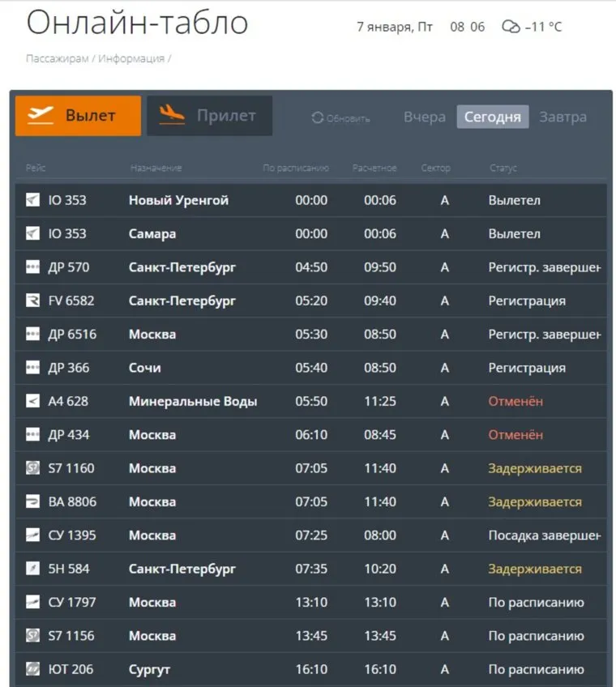The height and width of the screenshot is (687, 616).
Task: Sort by the По расписанию column header
Action: [x=296, y=168]
